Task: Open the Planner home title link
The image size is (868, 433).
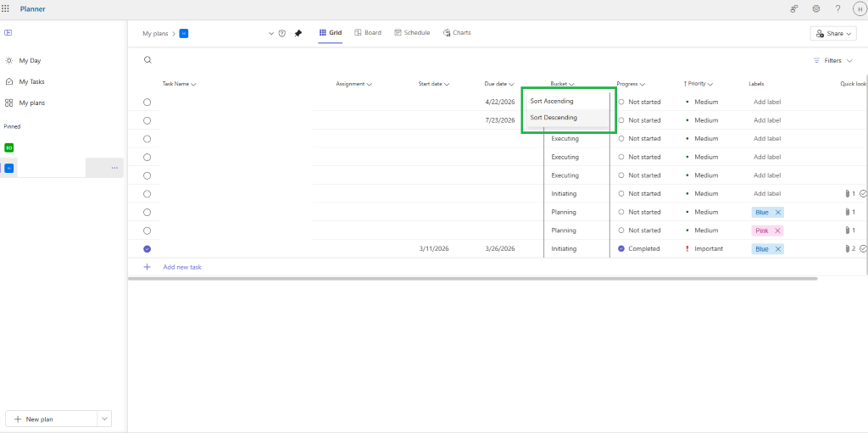Action: 33,8
